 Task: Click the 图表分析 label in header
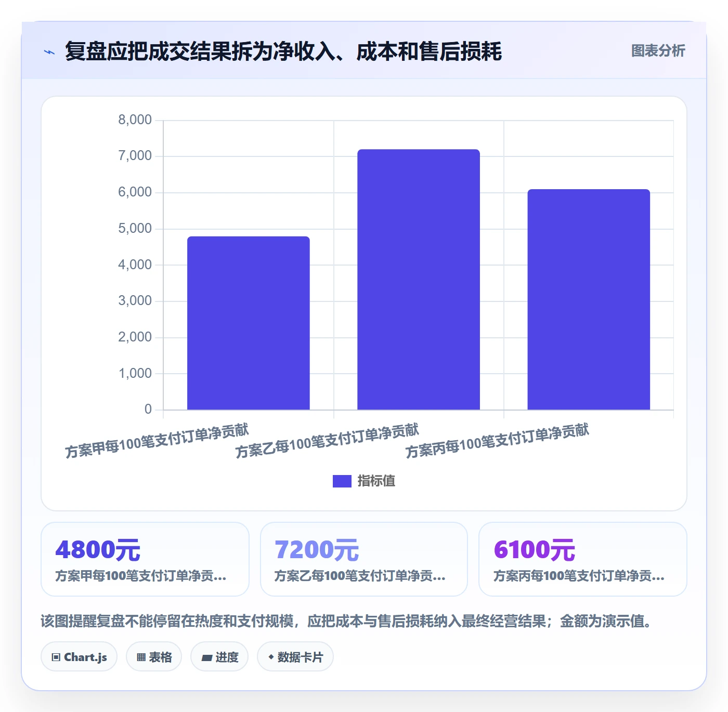pos(658,51)
